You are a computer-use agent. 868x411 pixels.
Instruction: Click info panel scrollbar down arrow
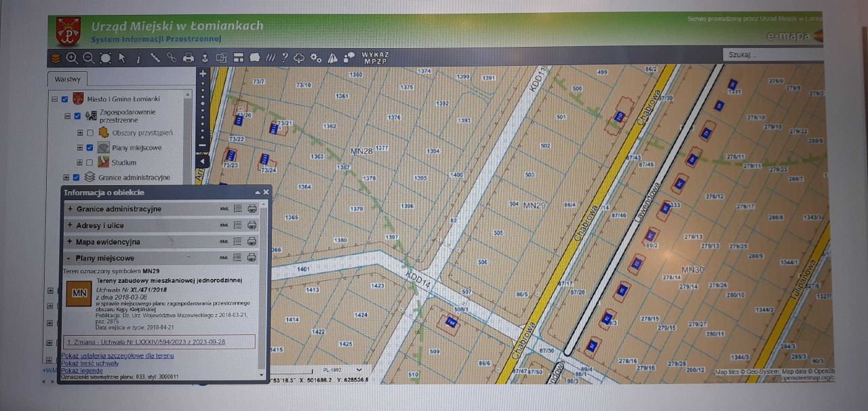pos(262,374)
